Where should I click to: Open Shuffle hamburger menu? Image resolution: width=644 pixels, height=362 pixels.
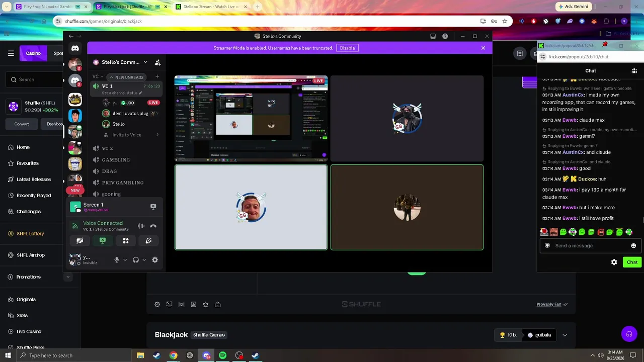click(x=11, y=53)
